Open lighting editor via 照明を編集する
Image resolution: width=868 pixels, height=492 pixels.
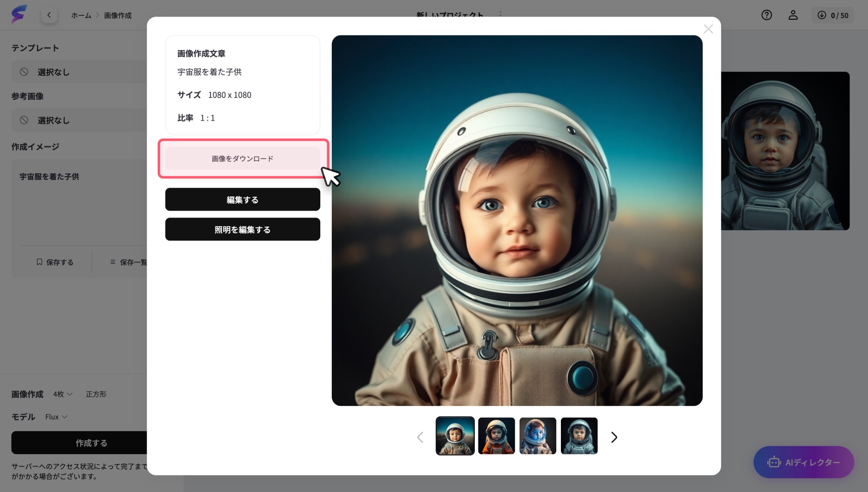click(242, 229)
